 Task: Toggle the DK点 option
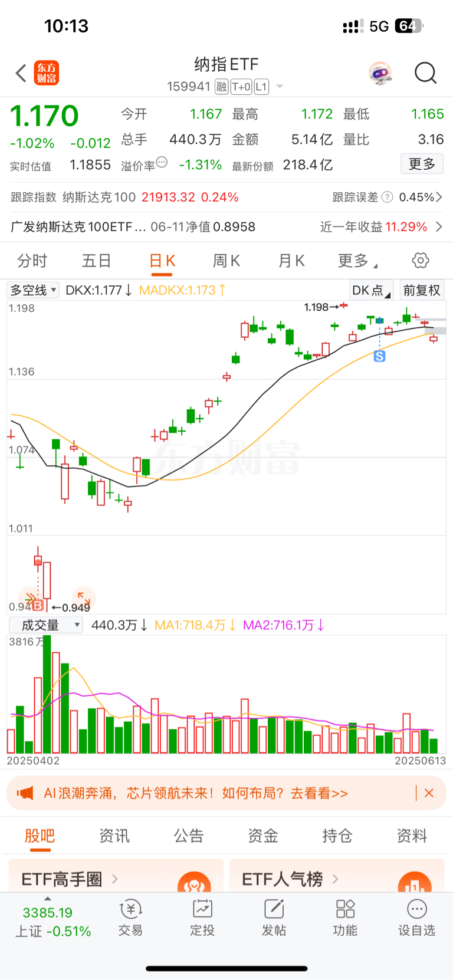pos(371,290)
